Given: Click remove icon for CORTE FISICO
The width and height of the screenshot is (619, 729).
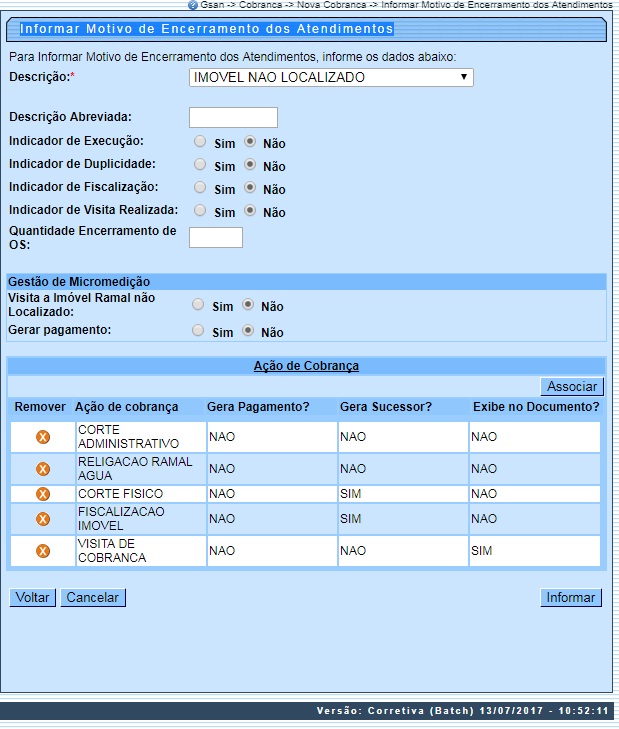Looking at the screenshot, I should pyautogui.click(x=42, y=494).
